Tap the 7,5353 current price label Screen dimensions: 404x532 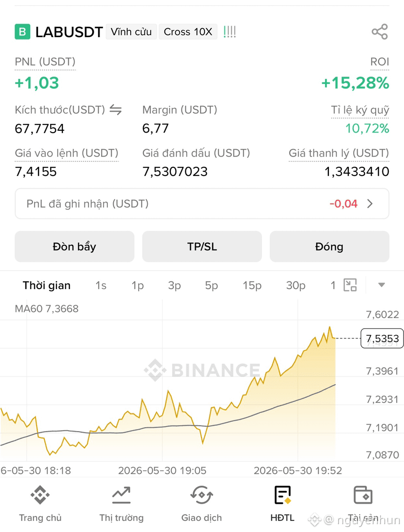pos(382,338)
